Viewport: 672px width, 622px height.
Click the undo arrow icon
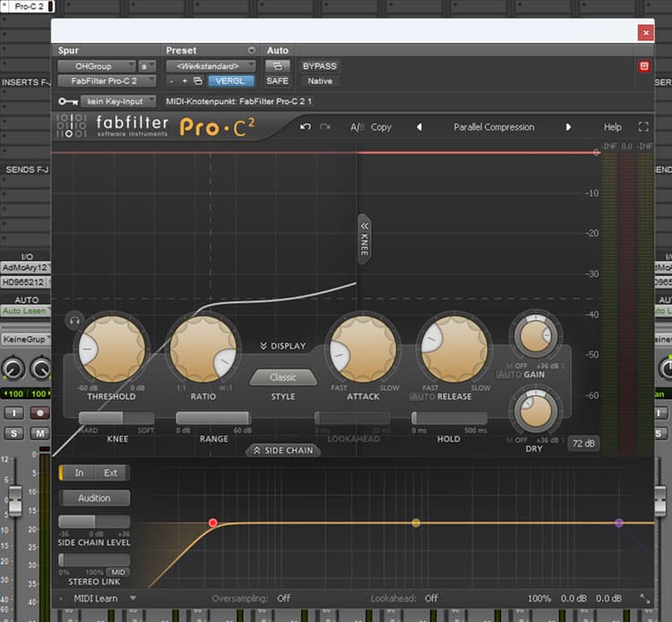306,126
